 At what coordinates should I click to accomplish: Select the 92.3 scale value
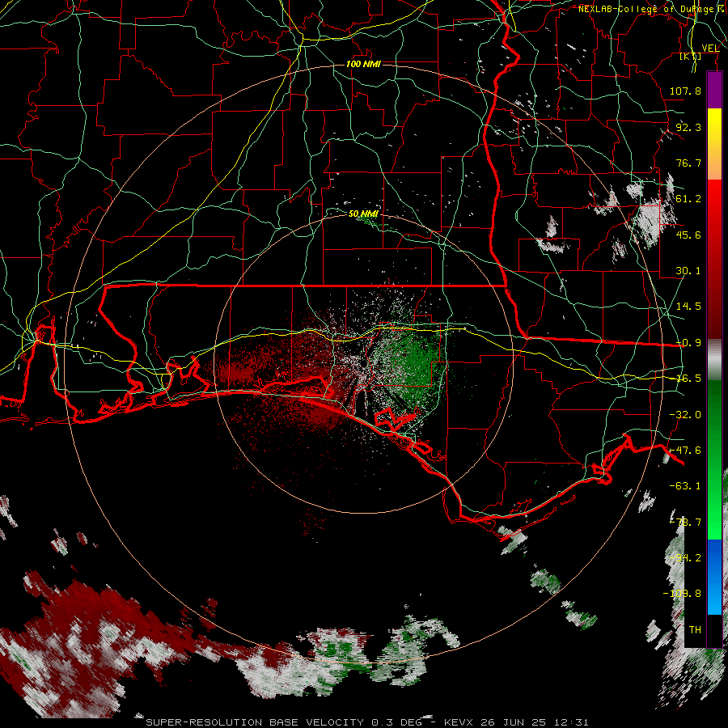(688, 127)
